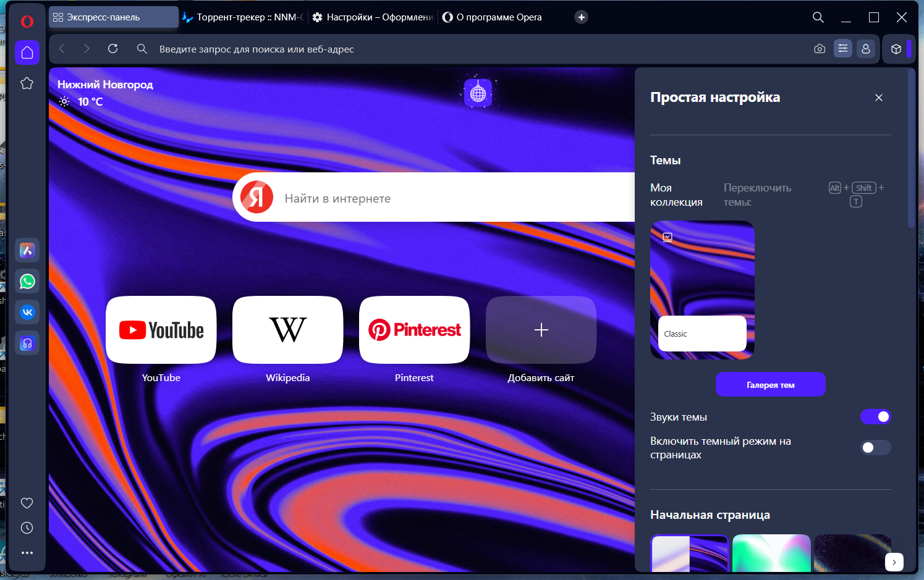Image resolution: width=924 pixels, height=580 pixels.
Task: Open the Галерея тем button
Action: [x=771, y=384]
